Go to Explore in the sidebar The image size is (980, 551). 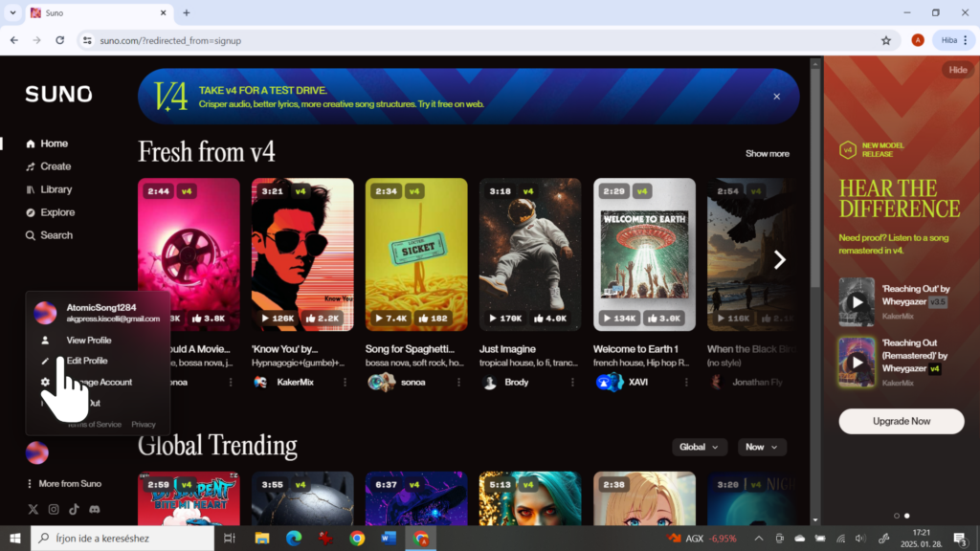tap(56, 212)
